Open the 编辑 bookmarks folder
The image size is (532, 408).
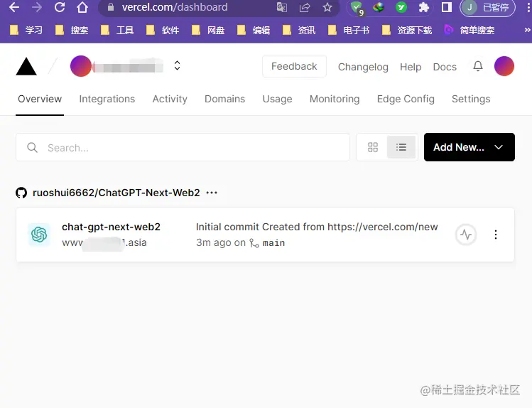(254, 31)
